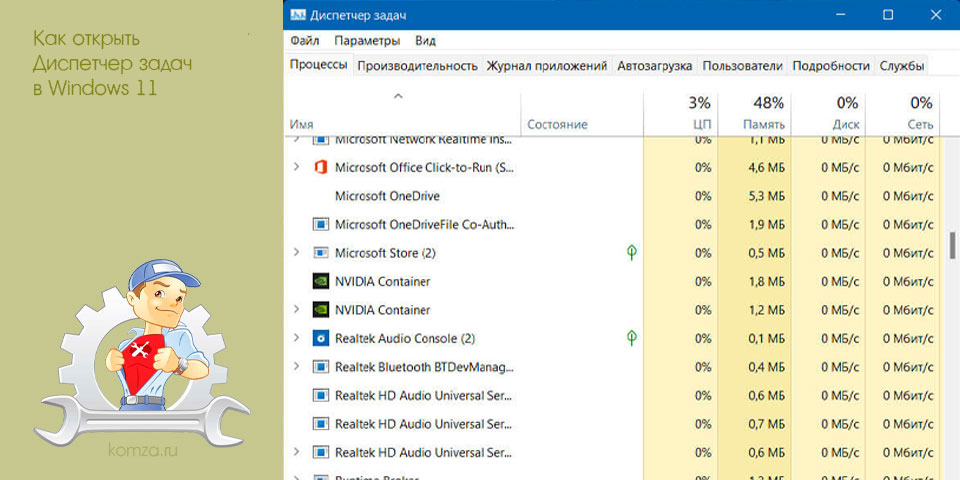Select Microsoft Store (2) process name
The height and width of the screenshot is (480, 960).
(x=385, y=253)
